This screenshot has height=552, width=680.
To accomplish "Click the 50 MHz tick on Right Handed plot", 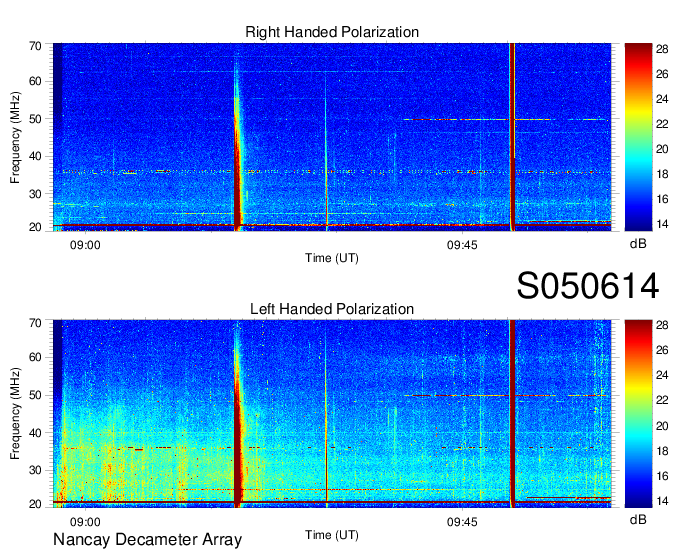I will pyautogui.click(x=35, y=119).
